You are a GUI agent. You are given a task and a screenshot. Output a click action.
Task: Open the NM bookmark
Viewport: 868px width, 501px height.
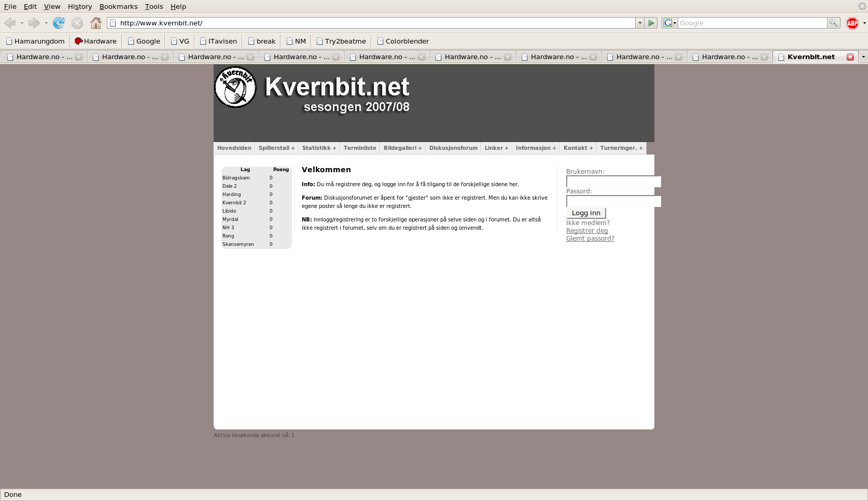pyautogui.click(x=296, y=41)
